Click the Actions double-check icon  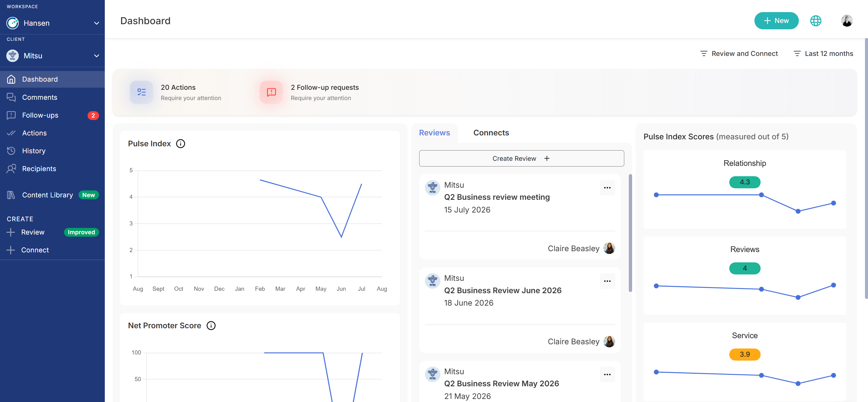[11, 133]
